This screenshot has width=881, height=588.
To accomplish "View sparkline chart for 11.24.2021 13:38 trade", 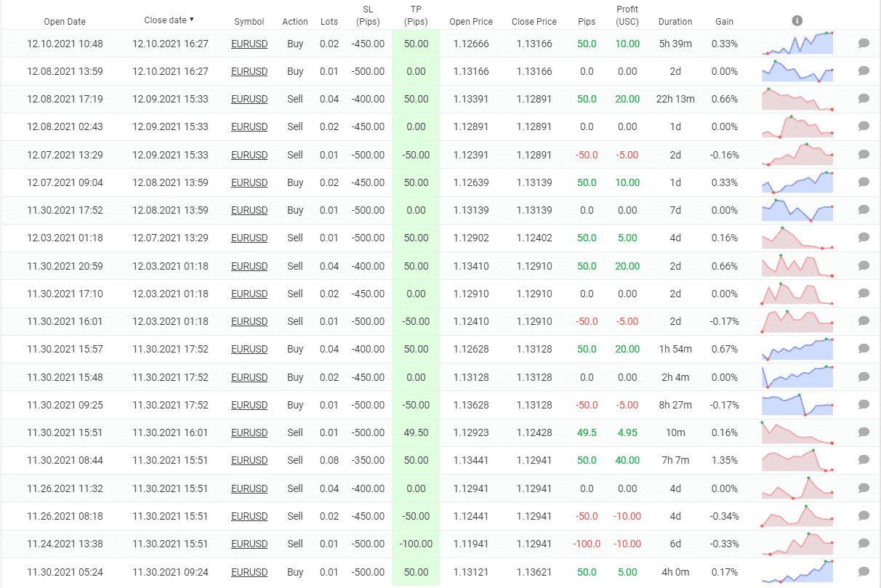I will (797, 544).
